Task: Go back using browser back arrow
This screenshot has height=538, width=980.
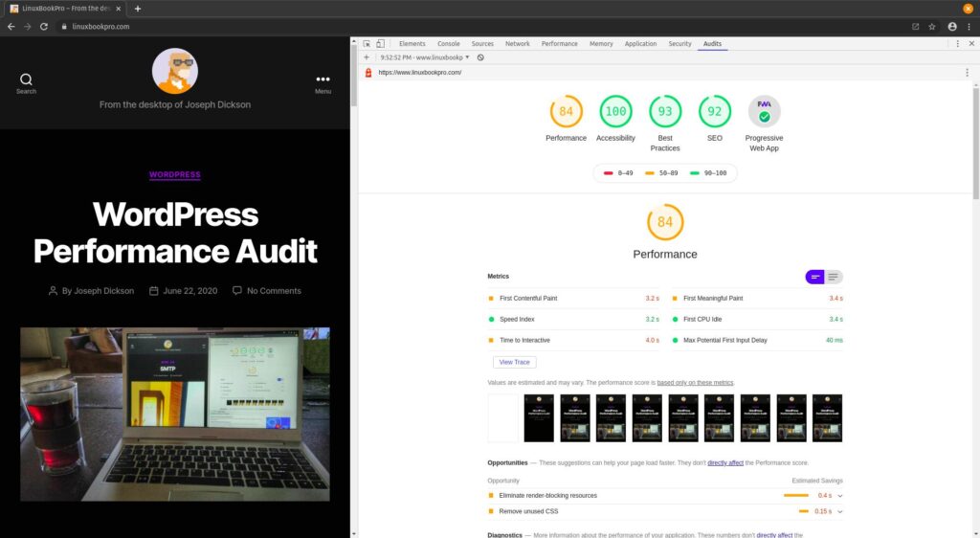Action: click(11, 27)
